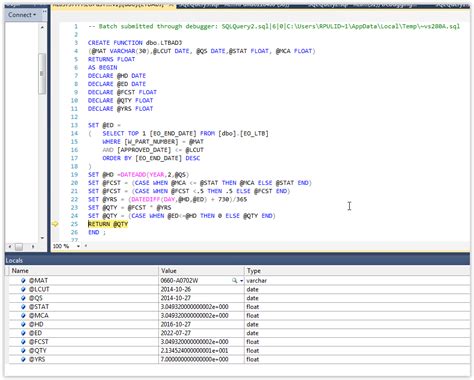Screen dimensions: 474x380
Task: Click the text visualizer magnifier for @MAT
Action: click(x=235, y=281)
